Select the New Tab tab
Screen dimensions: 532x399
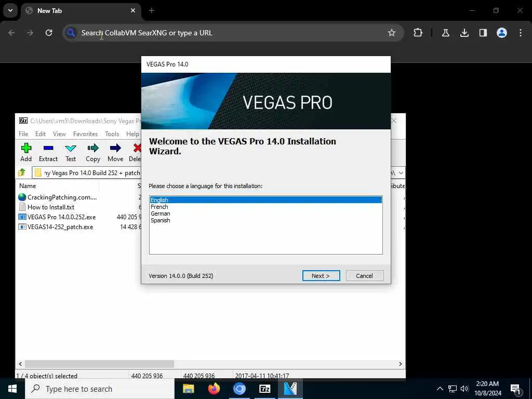(x=81, y=10)
